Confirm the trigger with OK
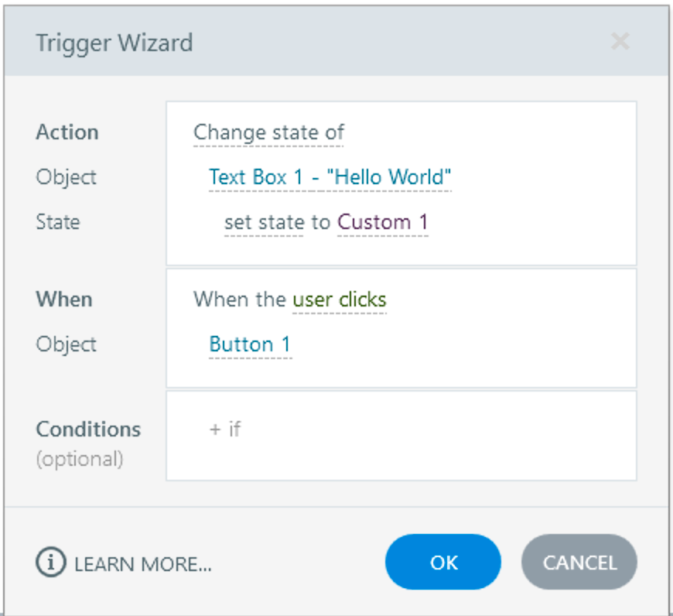This screenshot has width=673, height=616. coord(443,563)
